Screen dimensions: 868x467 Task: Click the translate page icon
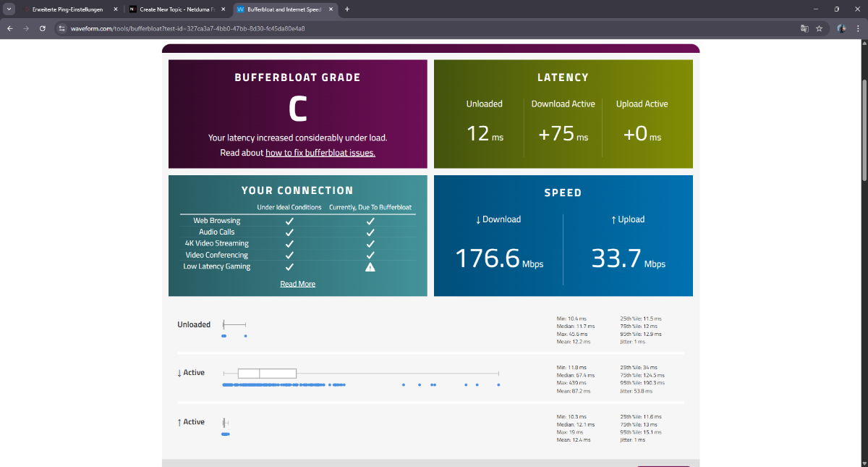coord(804,28)
